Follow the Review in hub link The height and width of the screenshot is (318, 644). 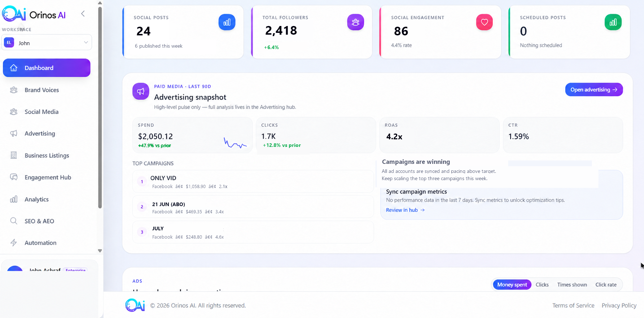(405, 210)
